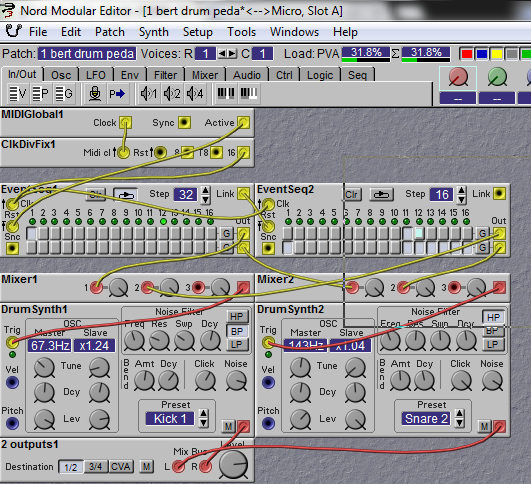Click the DrumSynth2 Trig input jack
531x484 pixels.
coord(268,343)
